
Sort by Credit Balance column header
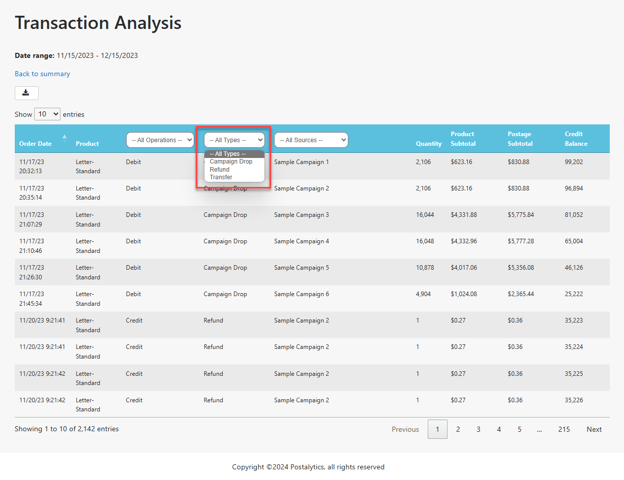[x=575, y=139]
